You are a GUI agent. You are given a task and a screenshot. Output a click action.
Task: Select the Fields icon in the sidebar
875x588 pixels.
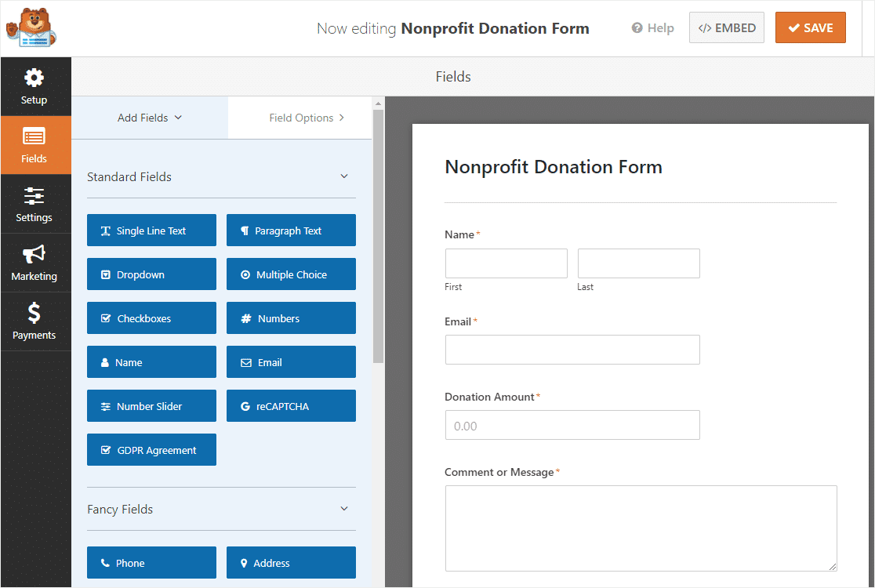35,145
